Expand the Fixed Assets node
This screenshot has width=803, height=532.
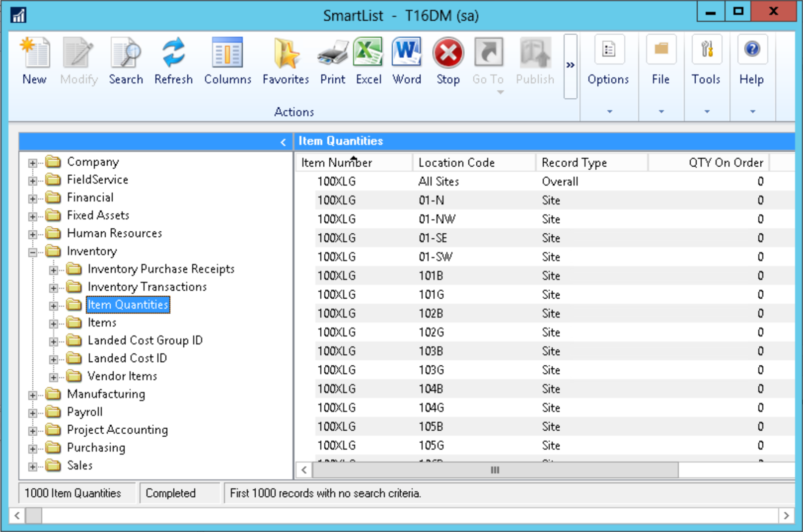pyautogui.click(x=33, y=216)
